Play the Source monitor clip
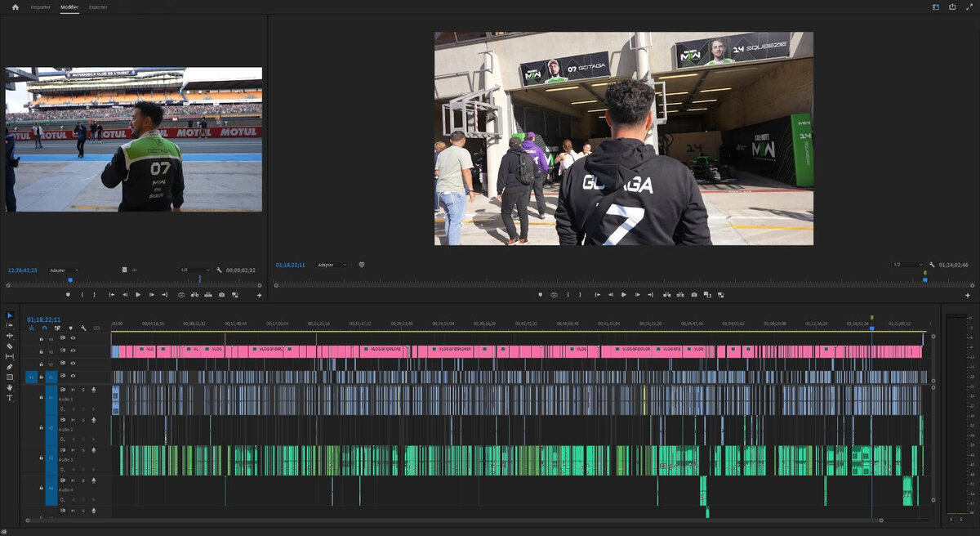 tap(138, 295)
